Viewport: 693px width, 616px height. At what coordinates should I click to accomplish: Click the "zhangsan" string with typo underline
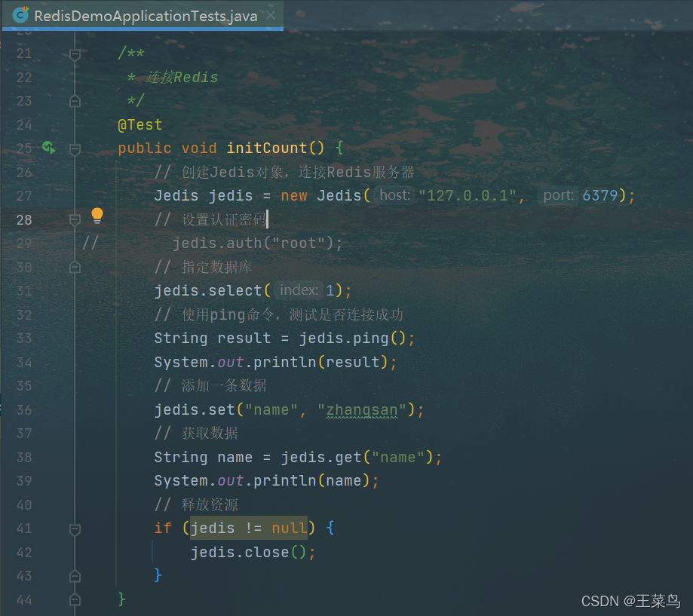click(361, 410)
